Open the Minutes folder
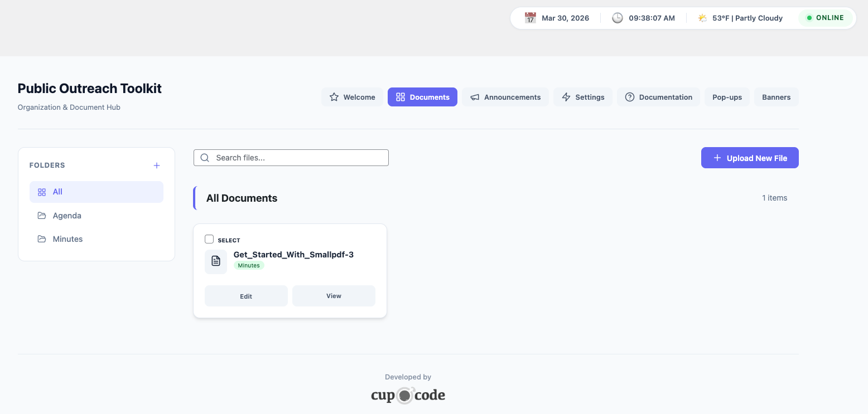This screenshot has width=868, height=414. (67, 239)
